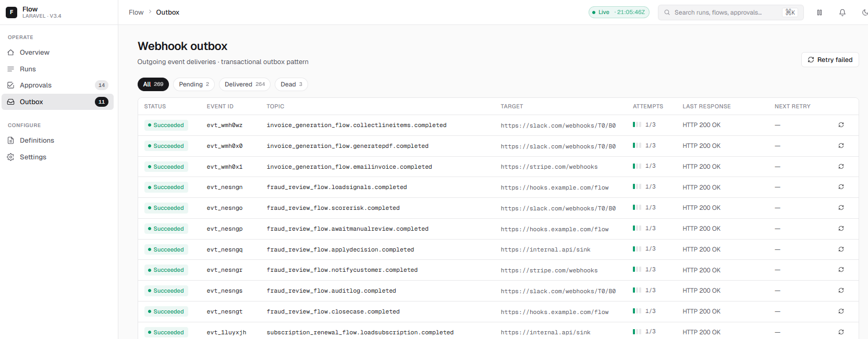The width and height of the screenshot is (868, 339).
Task: Click the LAST RESPONSE column header
Action: point(706,106)
